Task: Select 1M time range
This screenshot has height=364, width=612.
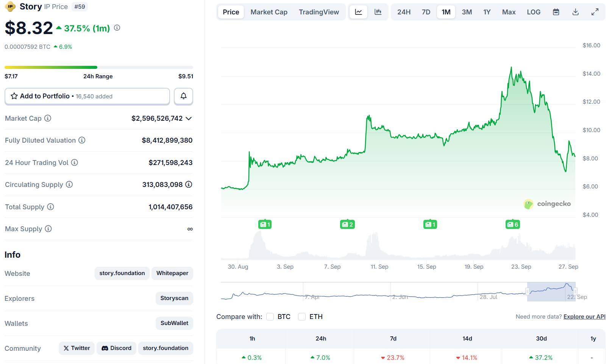Action: 446,12
